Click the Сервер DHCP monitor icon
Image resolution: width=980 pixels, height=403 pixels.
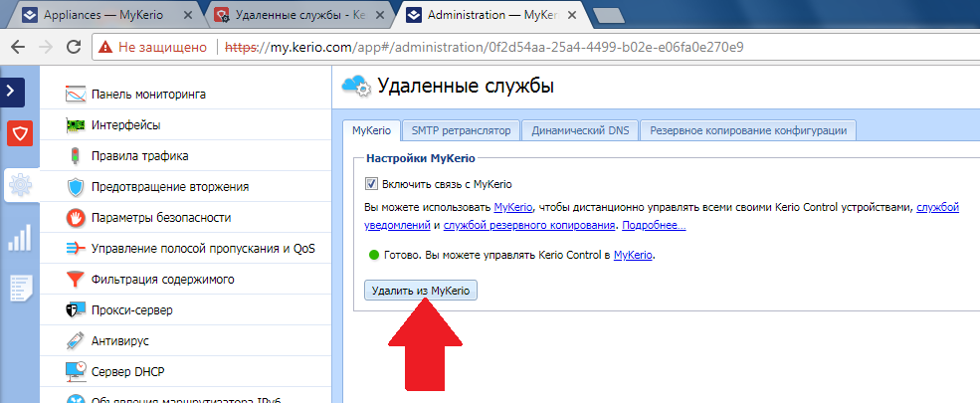point(76,372)
